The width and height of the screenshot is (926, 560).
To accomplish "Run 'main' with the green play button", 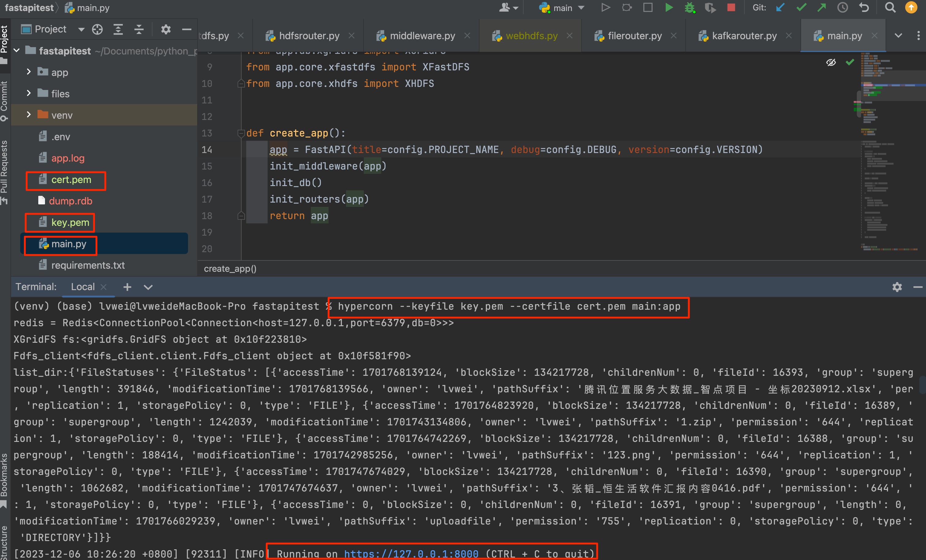I will coord(669,8).
